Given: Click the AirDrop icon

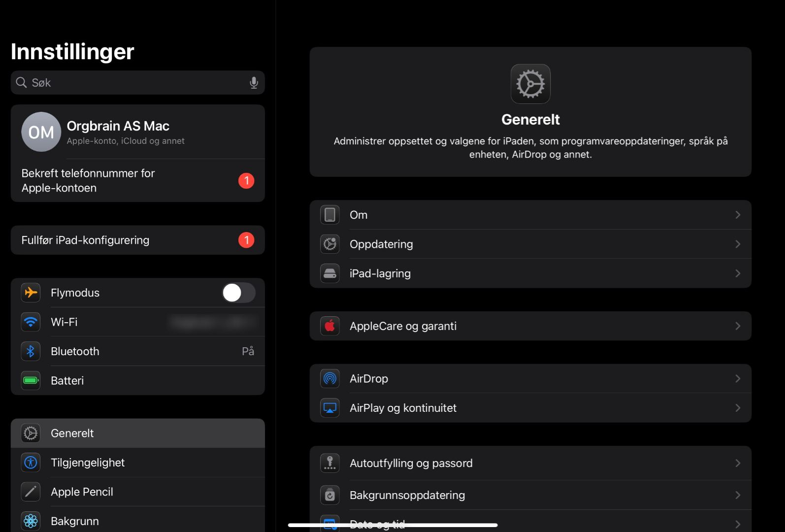Looking at the screenshot, I should pyautogui.click(x=330, y=379).
